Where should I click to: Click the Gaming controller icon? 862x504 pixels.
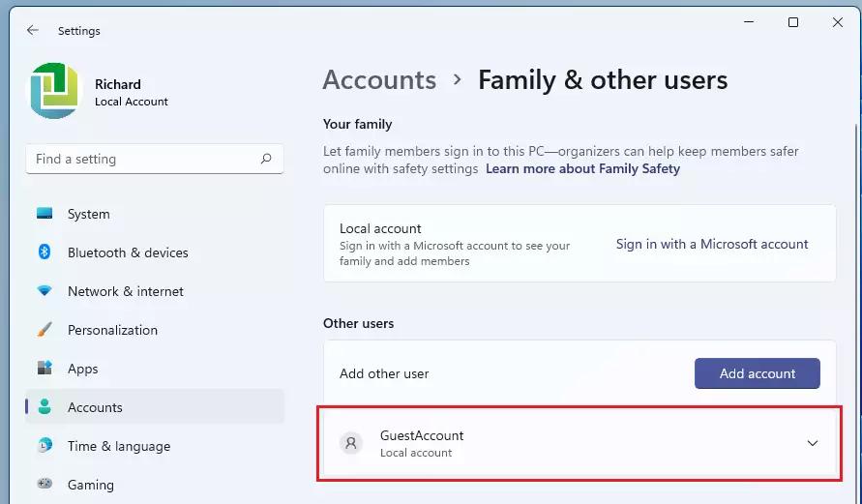pyautogui.click(x=45, y=484)
